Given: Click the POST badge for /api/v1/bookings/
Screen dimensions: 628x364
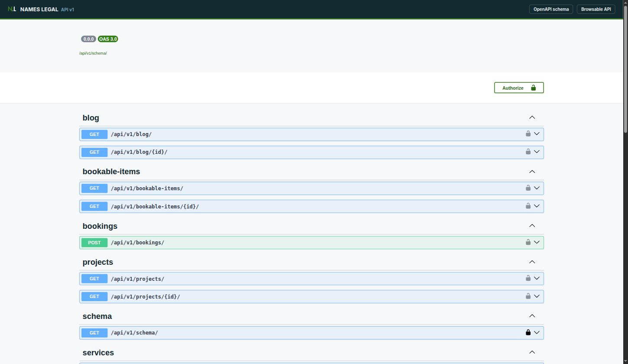Looking at the screenshot, I should pyautogui.click(x=94, y=243).
